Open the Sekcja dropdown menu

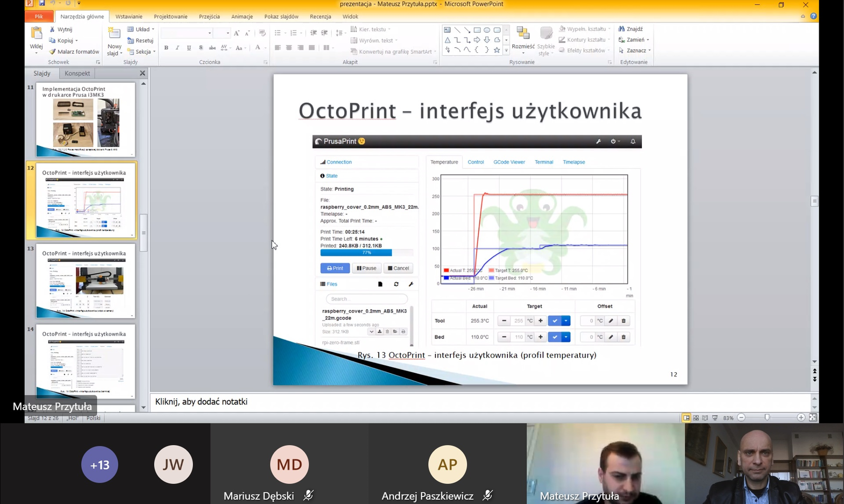click(x=141, y=52)
